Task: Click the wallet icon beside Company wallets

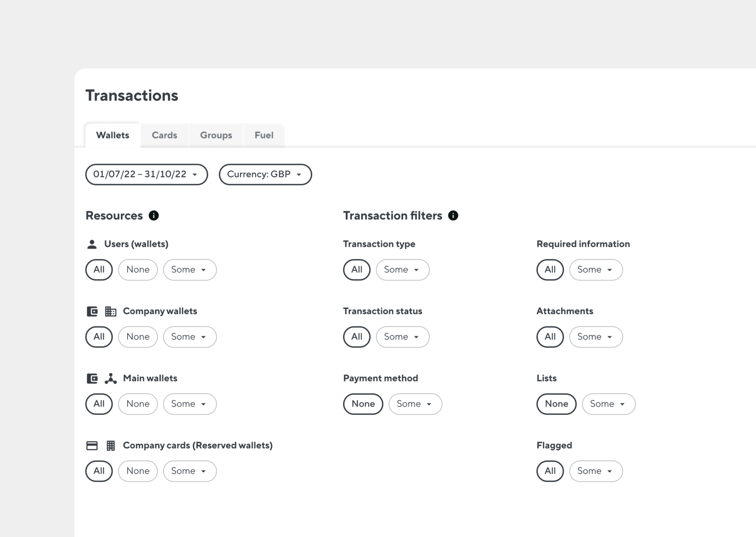Action: pyautogui.click(x=92, y=311)
